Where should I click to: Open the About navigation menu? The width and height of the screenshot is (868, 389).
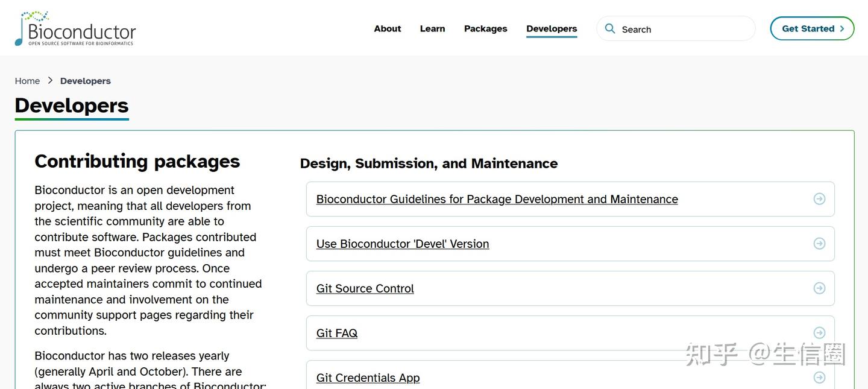click(387, 28)
